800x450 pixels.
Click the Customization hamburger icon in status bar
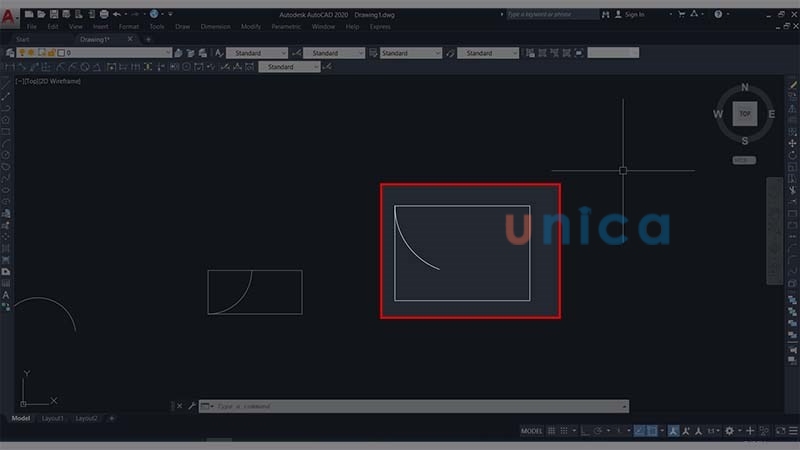[x=793, y=431]
